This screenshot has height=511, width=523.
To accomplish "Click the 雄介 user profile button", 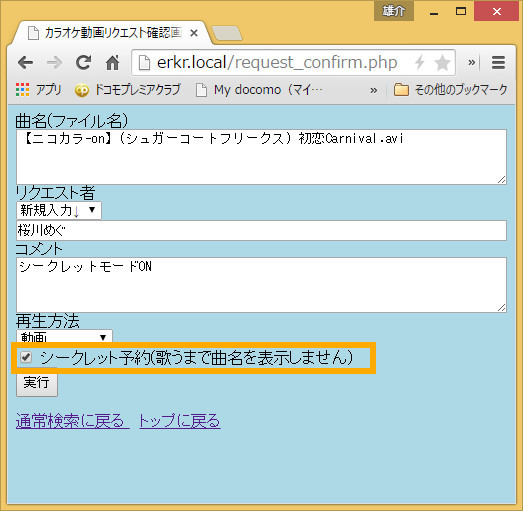I will click(394, 11).
